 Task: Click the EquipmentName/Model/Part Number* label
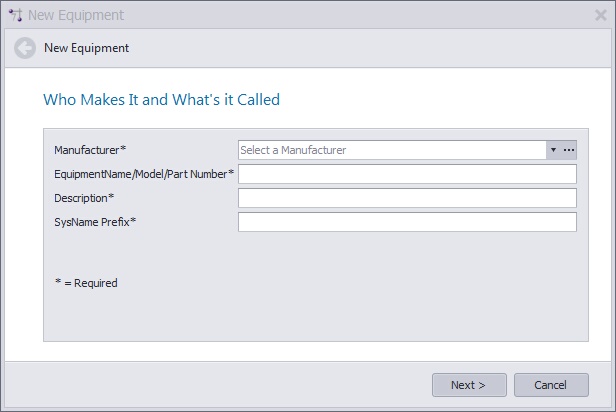coord(144,174)
